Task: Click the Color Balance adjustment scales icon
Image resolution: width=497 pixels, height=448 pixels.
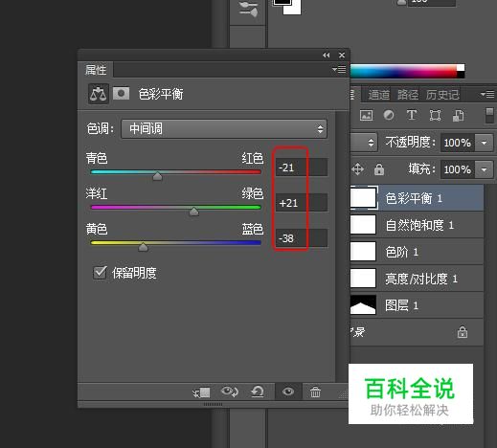Action: (x=99, y=94)
